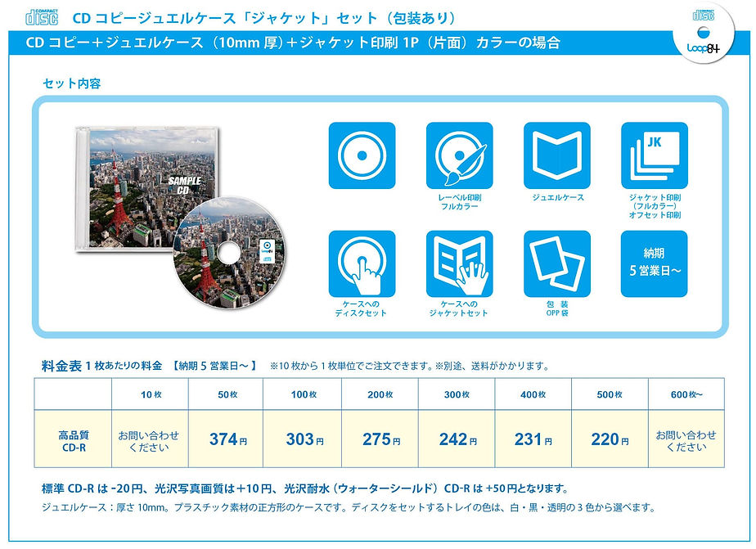Click the 100枚 column header
The height and width of the screenshot is (549, 756).
tap(304, 394)
